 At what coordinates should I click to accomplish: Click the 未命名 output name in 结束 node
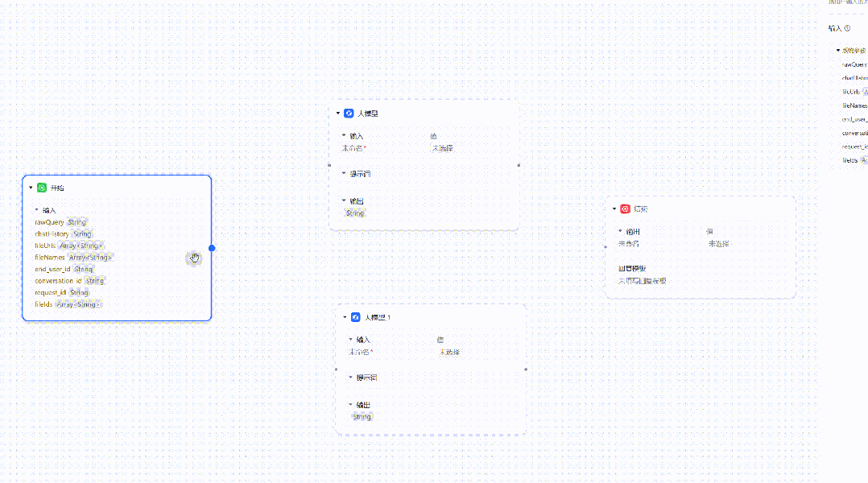pyautogui.click(x=628, y=243)
